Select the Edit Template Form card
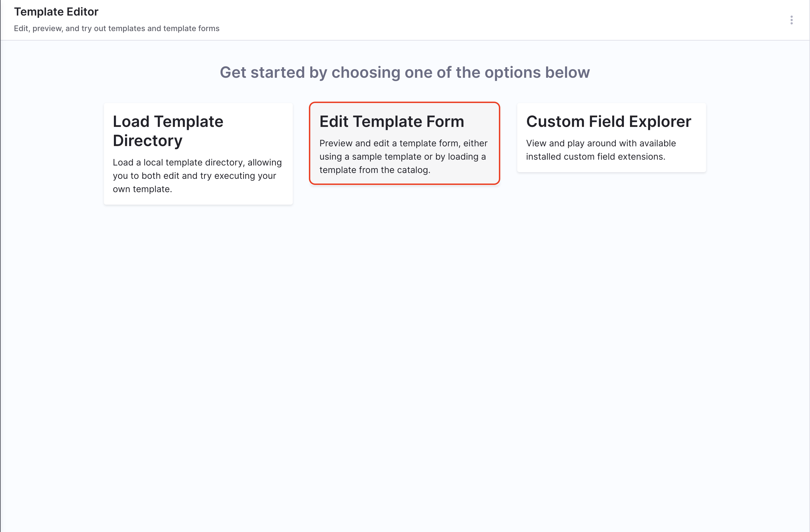The image size is (810, 532). tap(404, 143)
